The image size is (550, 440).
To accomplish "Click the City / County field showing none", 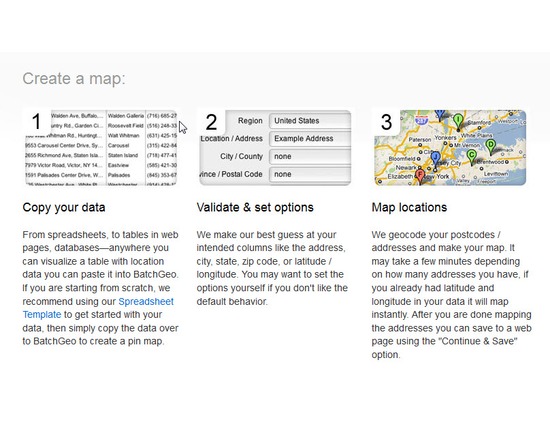I will coord(310,156).
